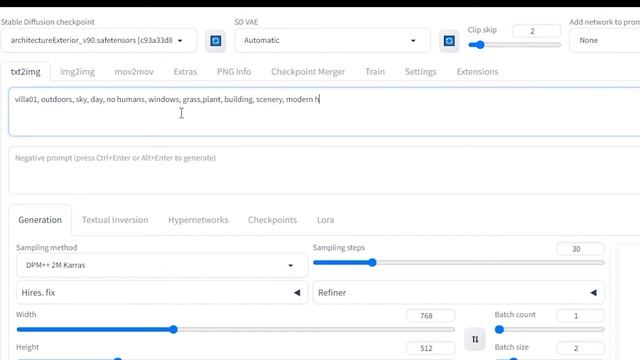Open the Checkpoint Merger tab

click(308, 72)
